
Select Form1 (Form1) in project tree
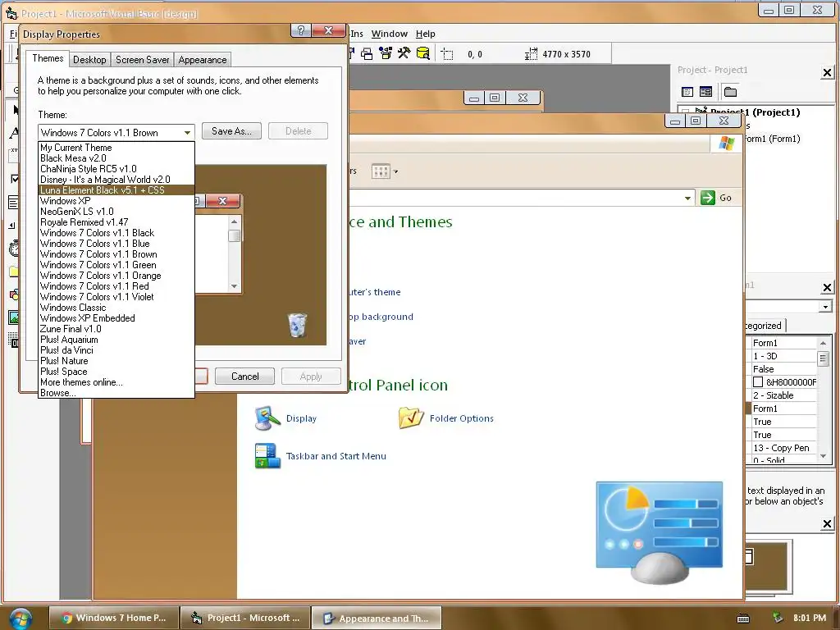(772, 139)
